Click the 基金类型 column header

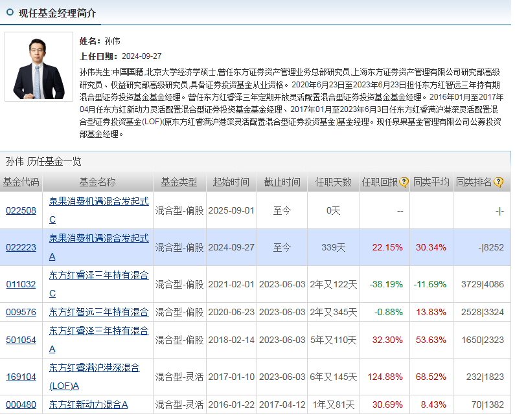click(179, 182)
